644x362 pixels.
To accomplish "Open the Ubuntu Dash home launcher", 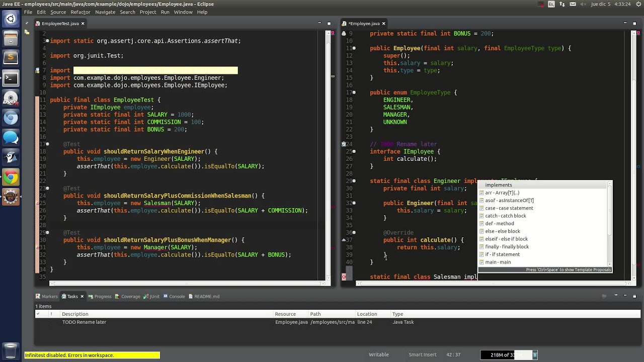I will [11, 19].
